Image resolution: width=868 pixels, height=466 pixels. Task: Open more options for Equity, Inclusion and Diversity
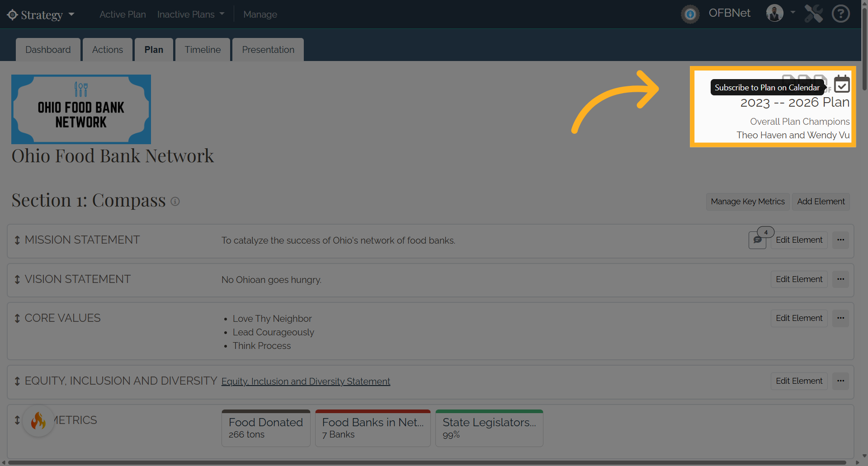840,381
